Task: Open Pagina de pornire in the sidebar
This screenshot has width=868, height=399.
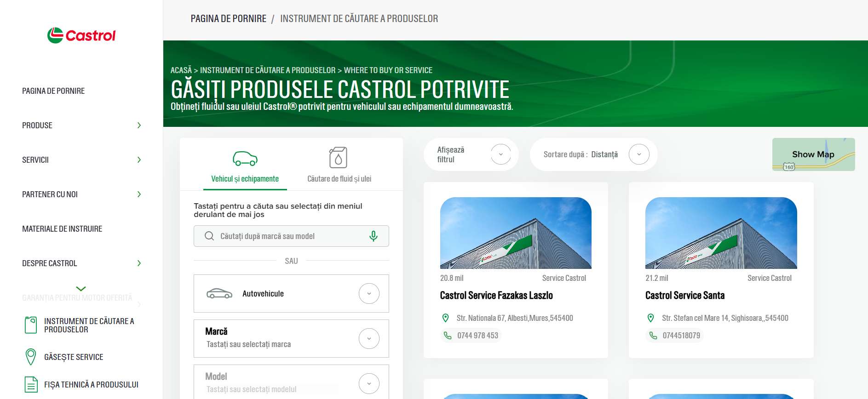Action: [53, 91]
